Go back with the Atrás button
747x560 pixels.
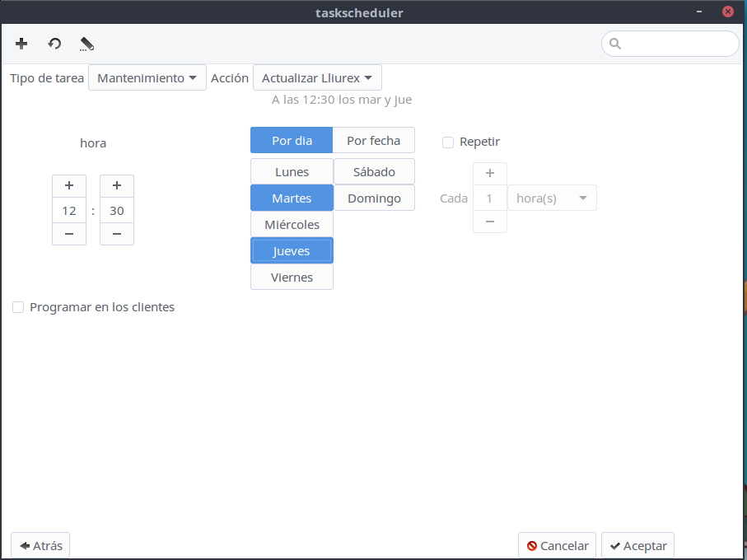(40, 545)
